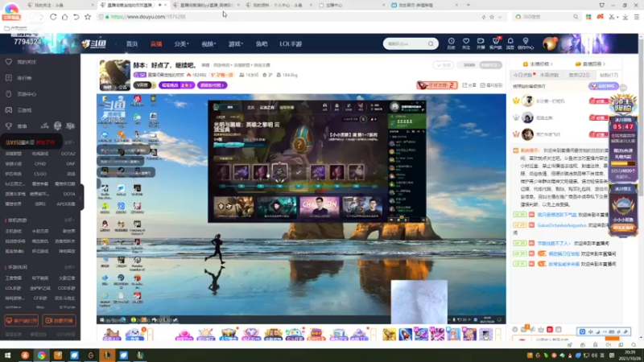Click the red remaining-count banner

point(436,85)
